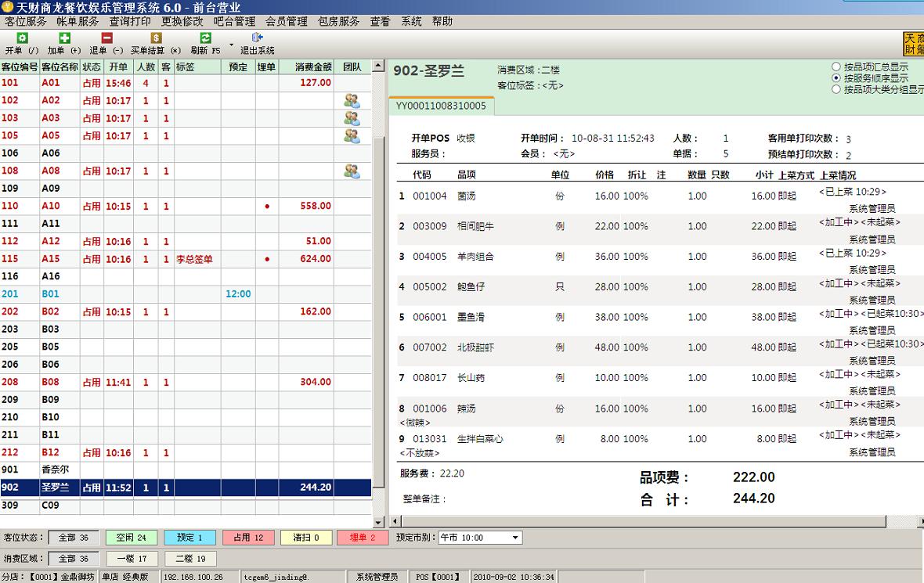Open the 预定市别 dropdown list
The width and height of the screenshot is (924, 583).
point(514,538)
